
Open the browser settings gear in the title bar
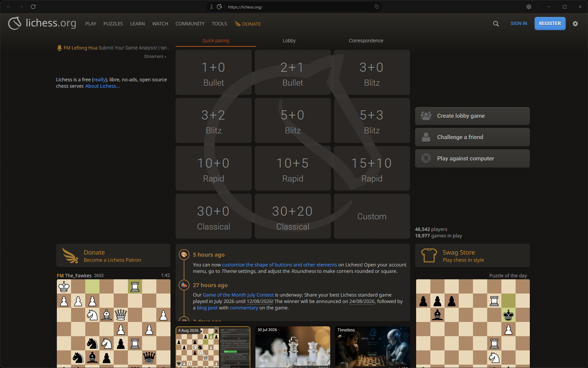click(529, 7)
